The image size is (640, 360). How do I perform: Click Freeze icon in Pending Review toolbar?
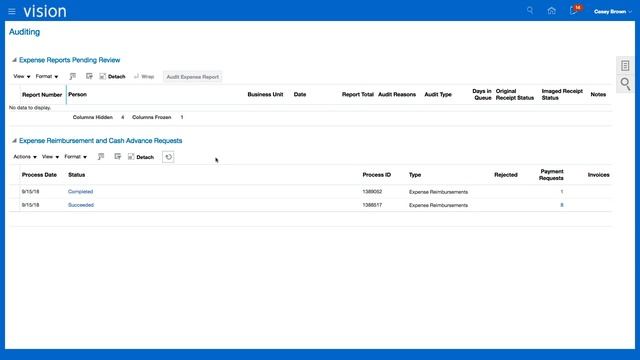coord(73,76)
